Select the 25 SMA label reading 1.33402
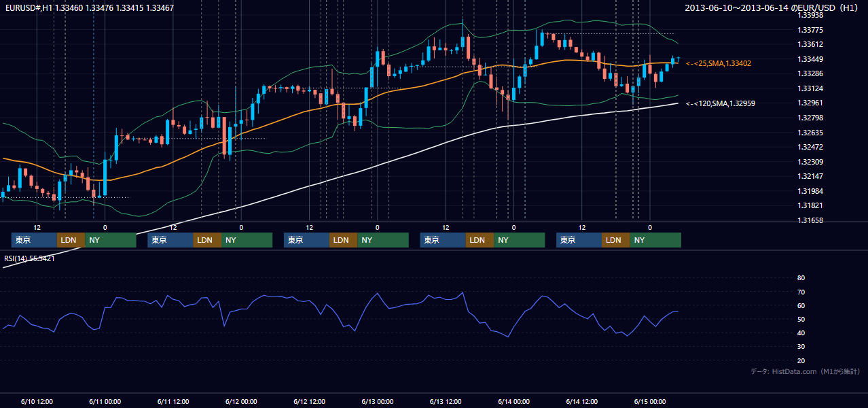The image size is (868, 408). tap(719, 63)
